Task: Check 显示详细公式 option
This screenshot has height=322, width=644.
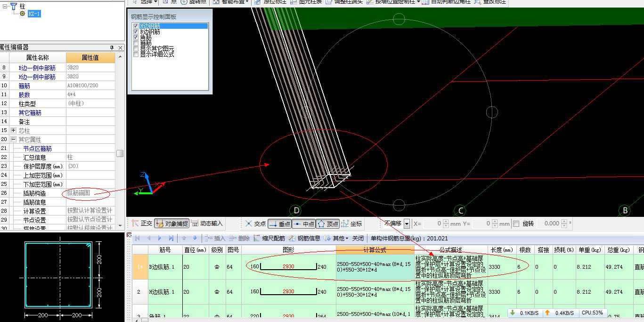Action: [x=136, y=54]
